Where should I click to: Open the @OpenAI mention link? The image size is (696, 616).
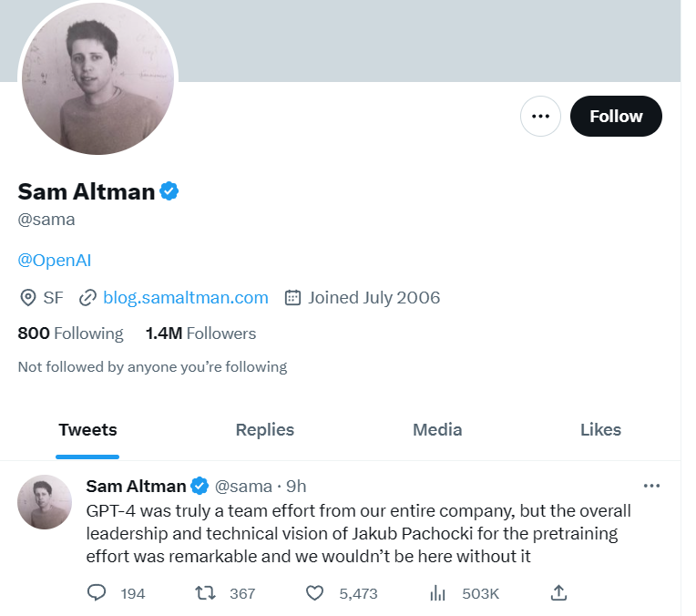55,260
